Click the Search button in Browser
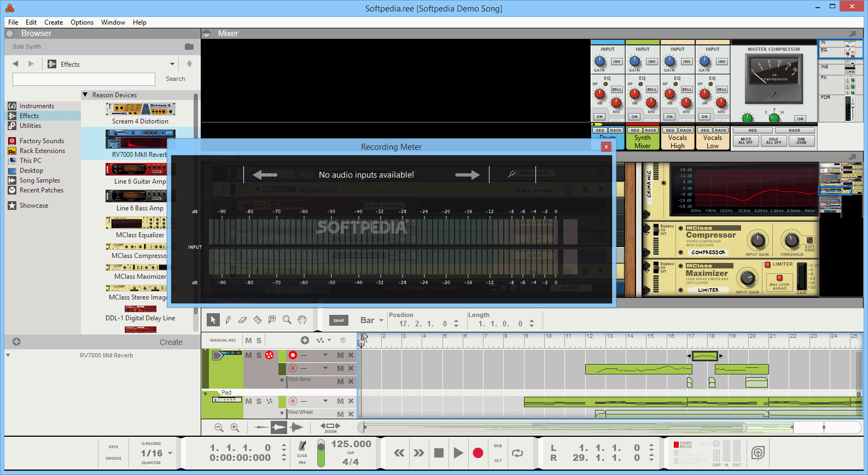Screen dimensions: 868x475 point(176,79)
